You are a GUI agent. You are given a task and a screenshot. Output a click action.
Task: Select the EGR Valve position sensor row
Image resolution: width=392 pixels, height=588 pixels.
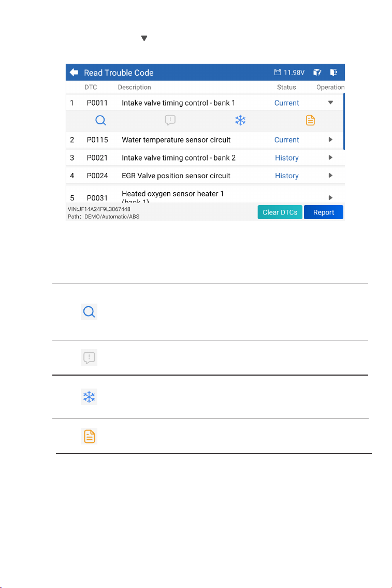(x=205, y=176)
